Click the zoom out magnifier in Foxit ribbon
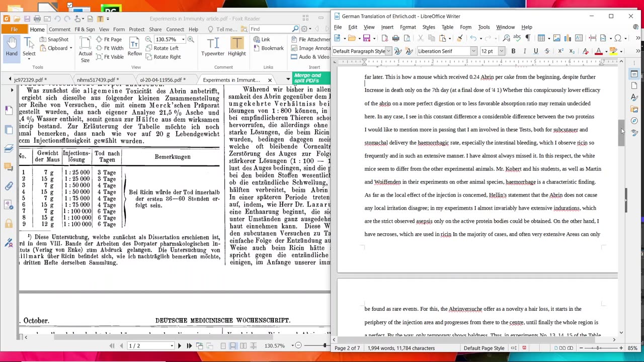The height and width of the screenshot is (362, 644). [x=148, y=39]
